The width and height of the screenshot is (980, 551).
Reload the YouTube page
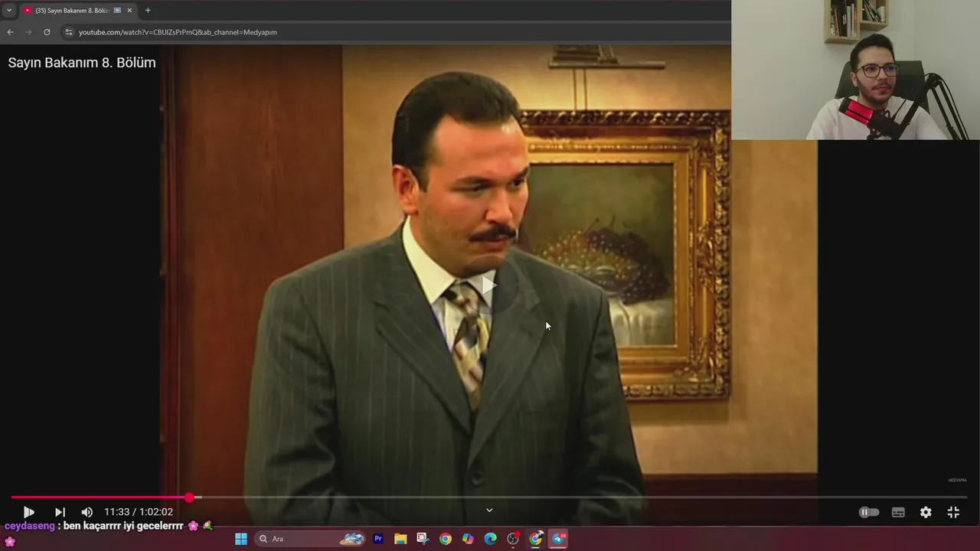(x=47, y=32)
